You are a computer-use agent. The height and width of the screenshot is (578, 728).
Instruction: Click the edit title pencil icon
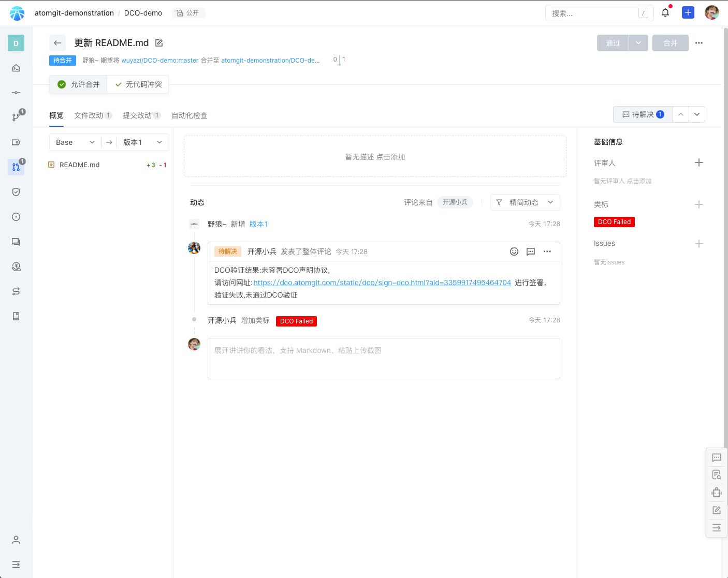coord(159,43)
